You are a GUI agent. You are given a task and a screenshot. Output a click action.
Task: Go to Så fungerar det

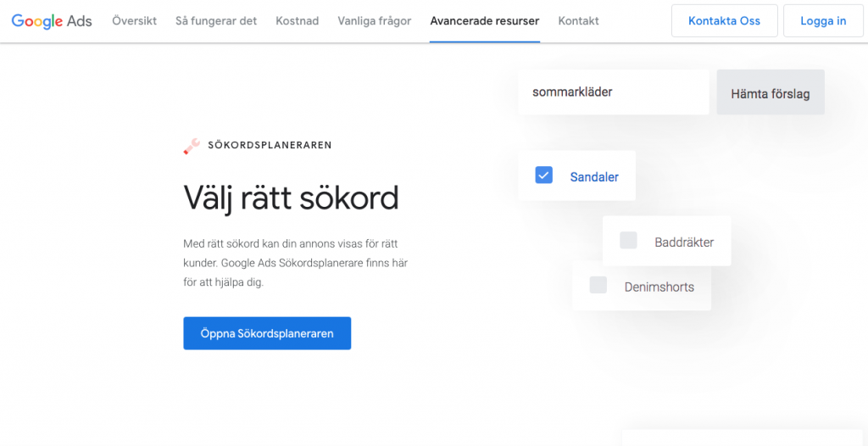[x=216, y=21]
